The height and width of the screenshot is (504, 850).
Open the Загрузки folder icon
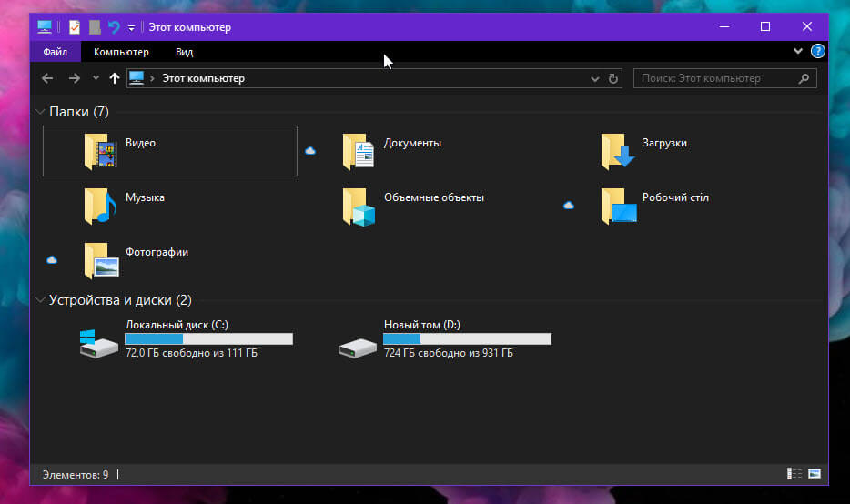click(x=617, y=152)
